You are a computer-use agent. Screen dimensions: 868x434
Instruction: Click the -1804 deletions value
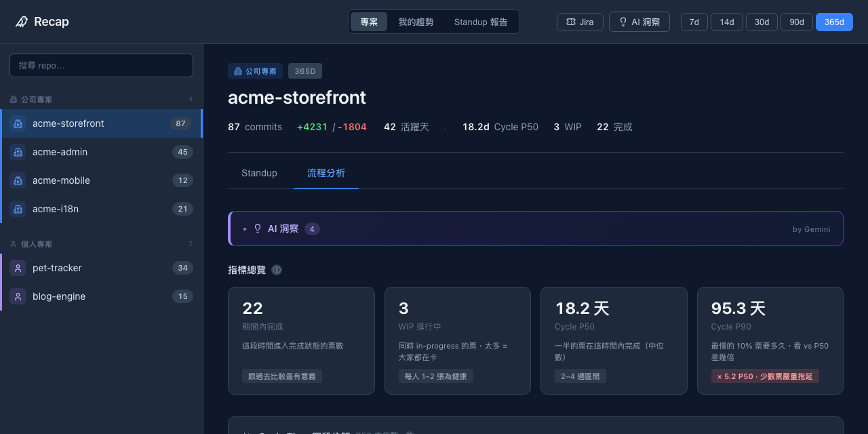(x=352, y=127)
